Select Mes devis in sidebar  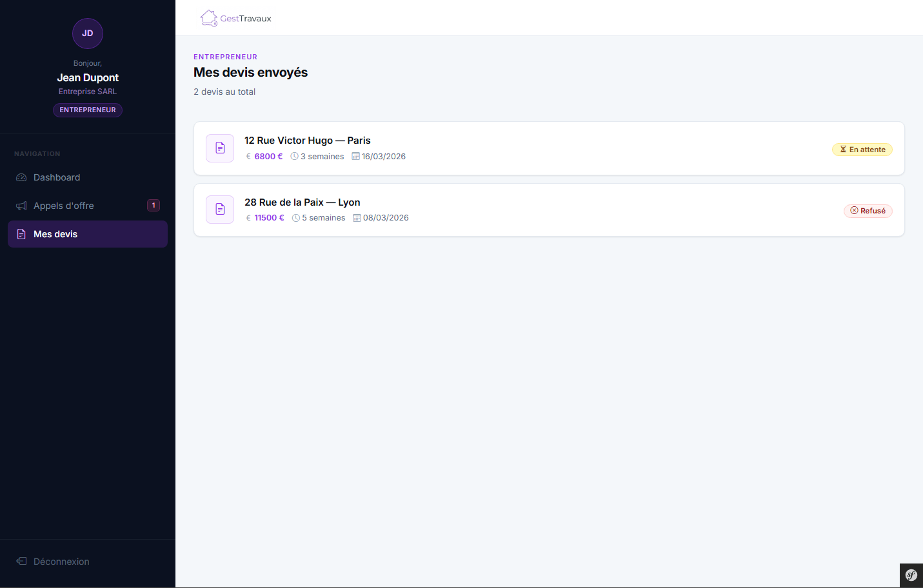point(55,234)
